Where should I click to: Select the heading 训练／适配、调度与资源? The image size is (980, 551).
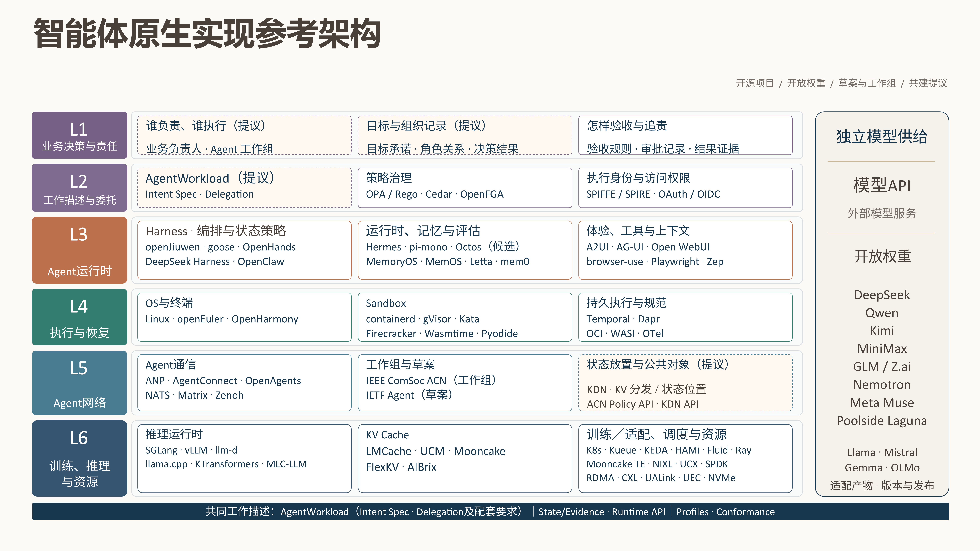coord(657,434)
